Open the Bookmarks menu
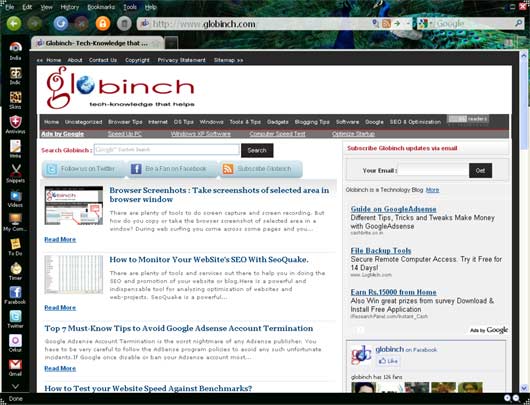 click(x=101, y=7)
